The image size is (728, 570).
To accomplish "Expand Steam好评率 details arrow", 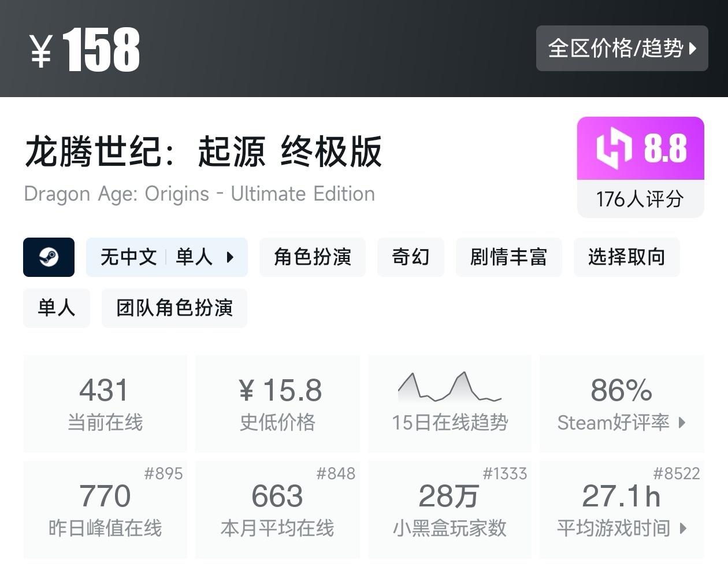I will pos(682,423).
